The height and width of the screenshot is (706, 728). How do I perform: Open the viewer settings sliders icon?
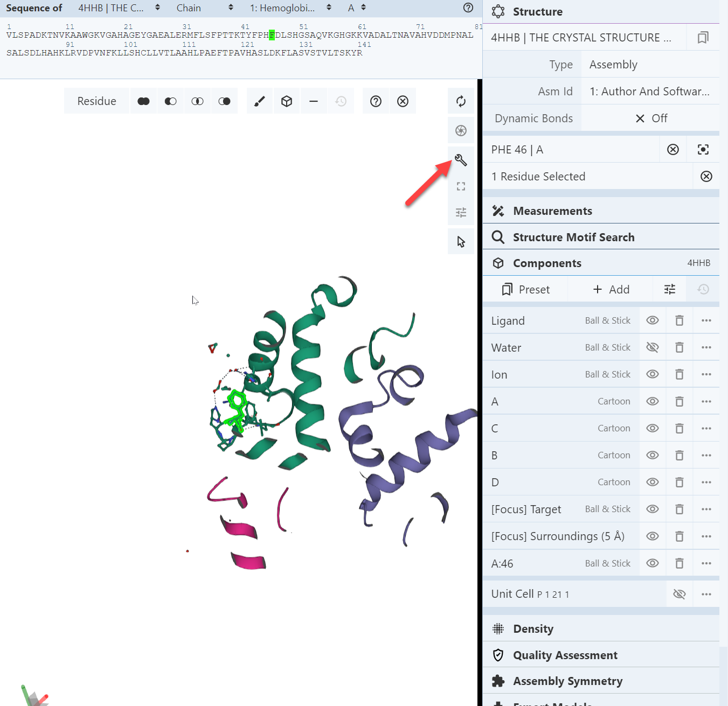[x=461, y=212]
